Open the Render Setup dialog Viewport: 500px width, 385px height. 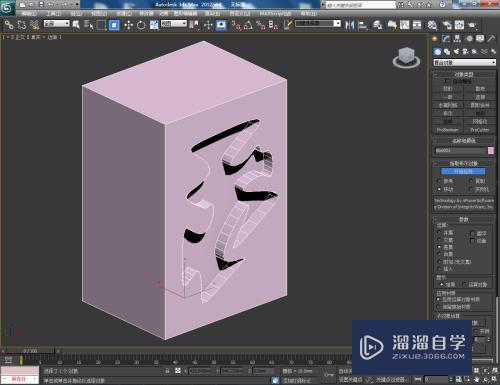447,25
